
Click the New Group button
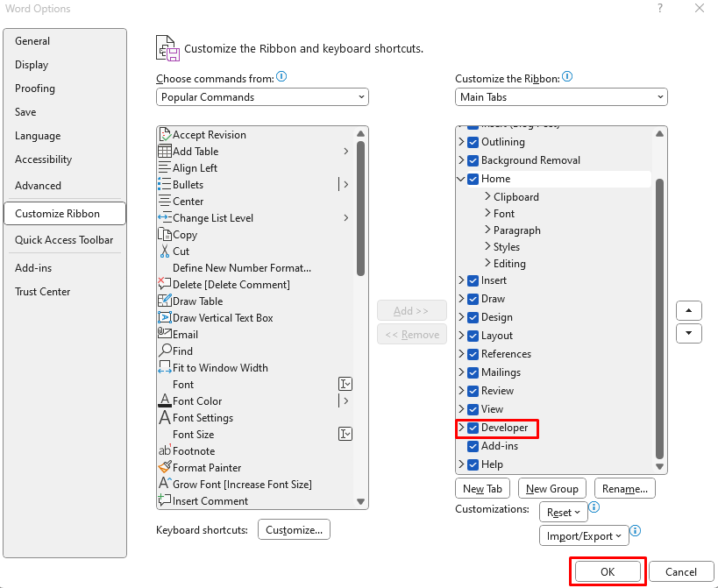551,489
